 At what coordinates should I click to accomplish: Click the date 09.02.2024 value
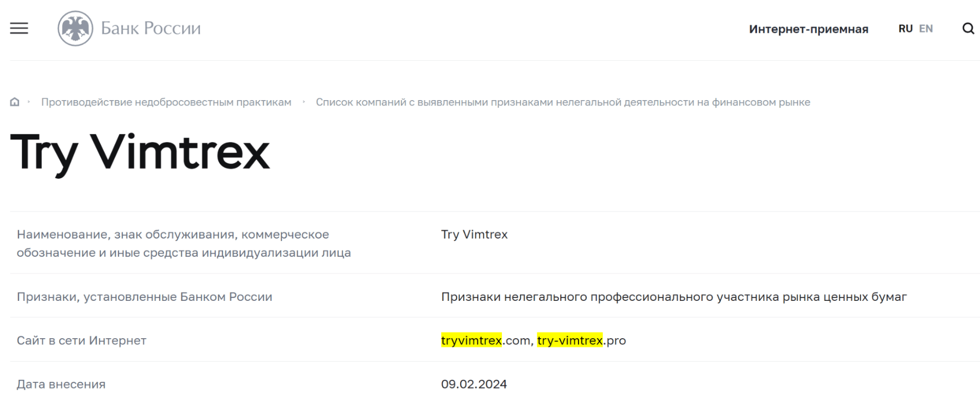474,384
